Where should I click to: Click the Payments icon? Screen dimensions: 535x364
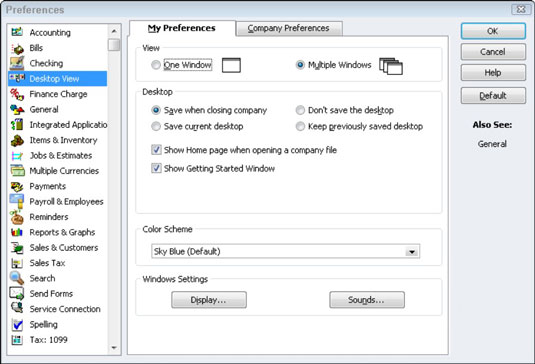coord(17,186)
